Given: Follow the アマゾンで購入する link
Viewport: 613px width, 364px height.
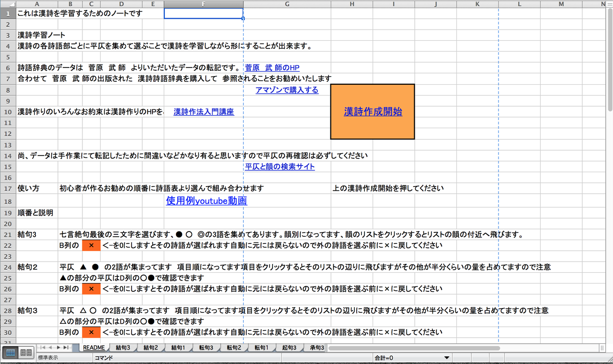Looking at the screenshot, I should point(287,89).
